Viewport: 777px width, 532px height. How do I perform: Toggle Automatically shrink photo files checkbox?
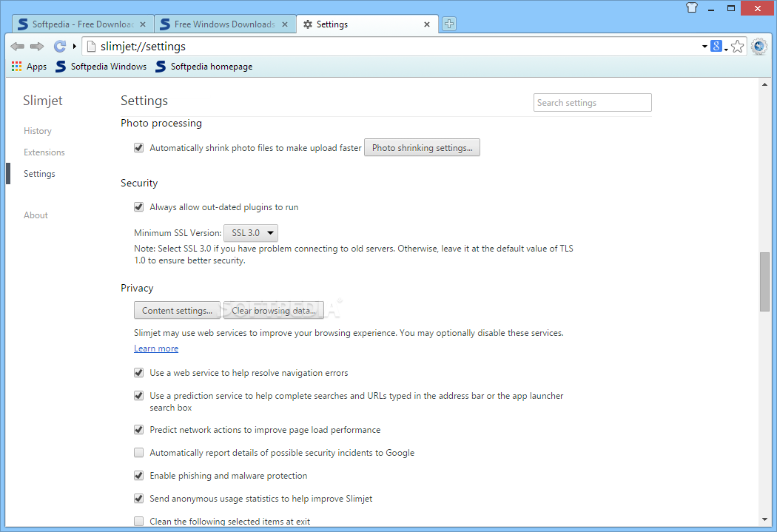tap(139, 147)
